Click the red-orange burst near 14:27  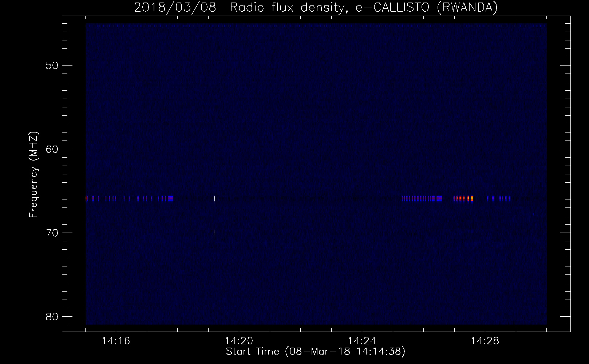coord(464,198)
